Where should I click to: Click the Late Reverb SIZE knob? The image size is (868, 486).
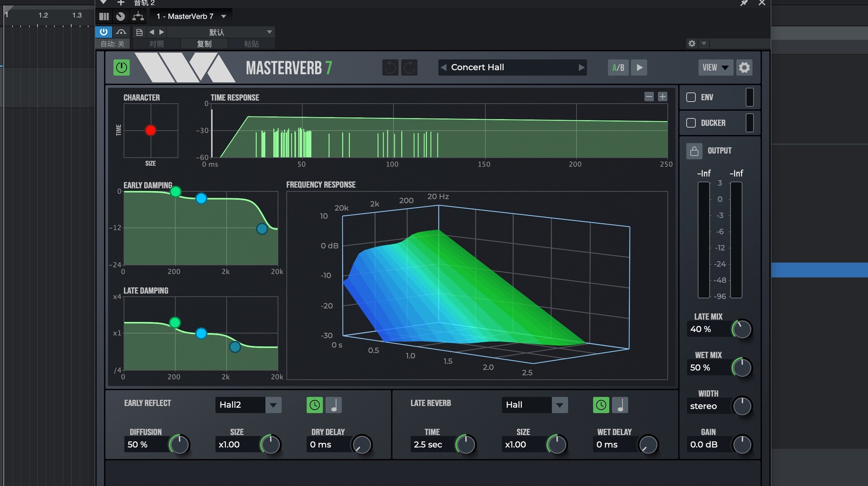pos(557,444)
